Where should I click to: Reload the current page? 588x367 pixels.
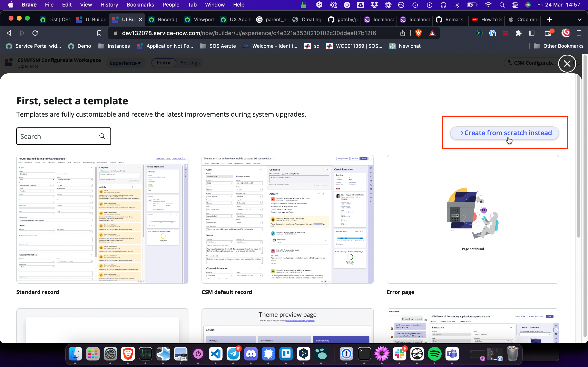[x=35, y=33]
